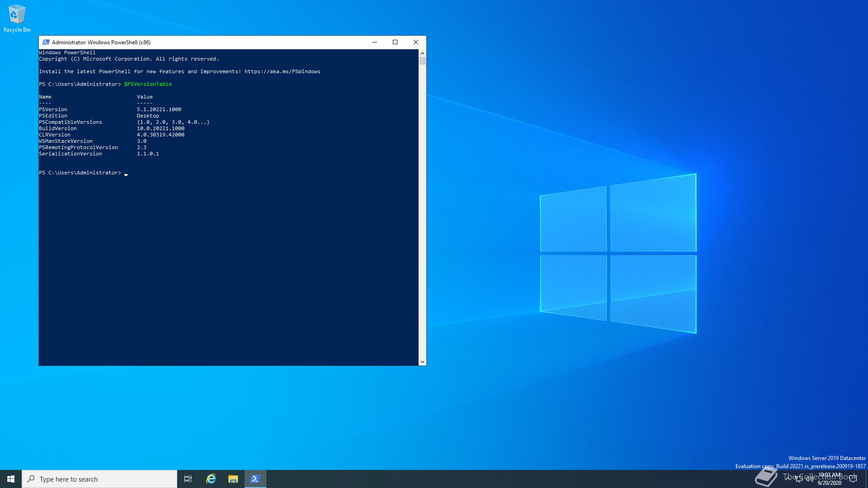Open the Windows Start menu
The width and height of the screenshot is (868, 488).
(11, 479)
